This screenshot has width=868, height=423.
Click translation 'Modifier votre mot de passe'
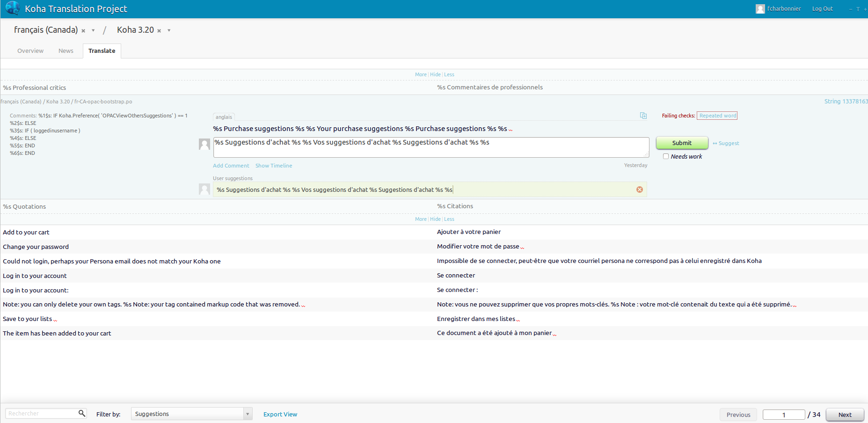(478, 247)
